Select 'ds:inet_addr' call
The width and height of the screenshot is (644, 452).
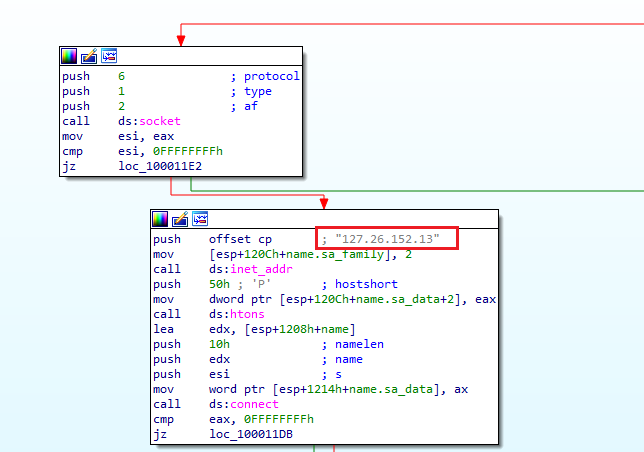pyautogui.click(x=251, y=269)
